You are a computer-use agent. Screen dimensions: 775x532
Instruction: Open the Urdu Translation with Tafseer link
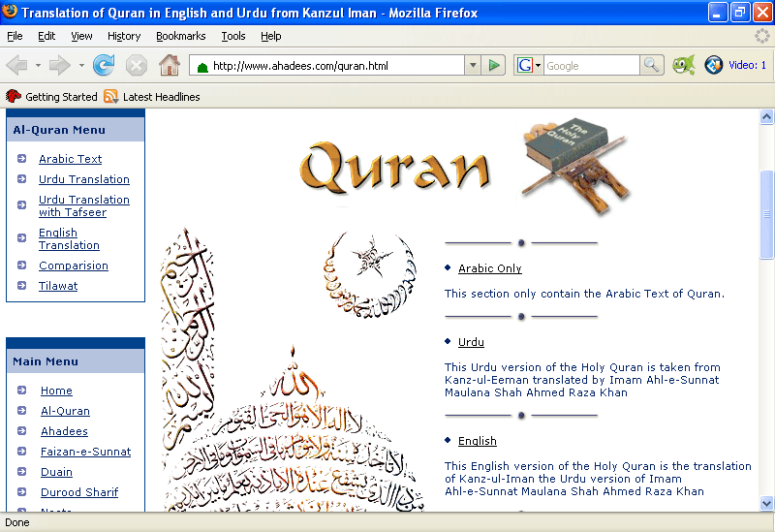(x=84, y=205)
